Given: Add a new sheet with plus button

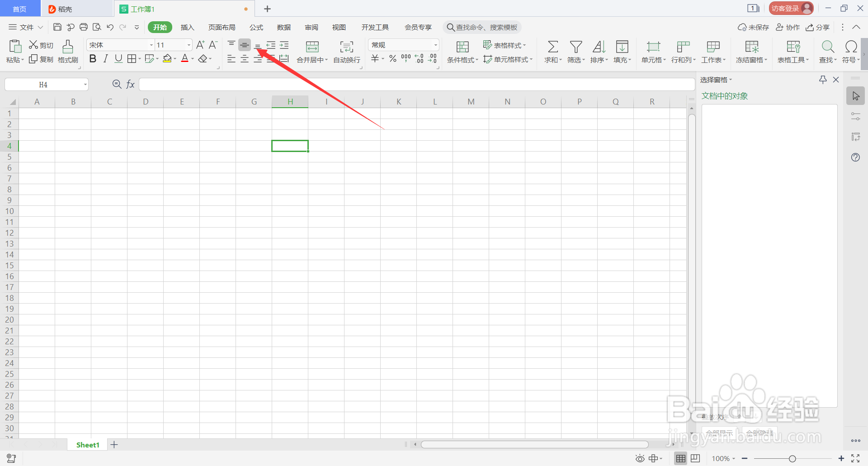Looking at the screenshot, I should tap(114, 445).
